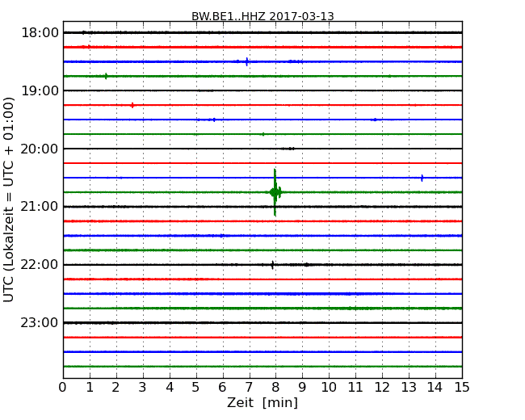Select the x-axis tick label 6

pos(223,387)
